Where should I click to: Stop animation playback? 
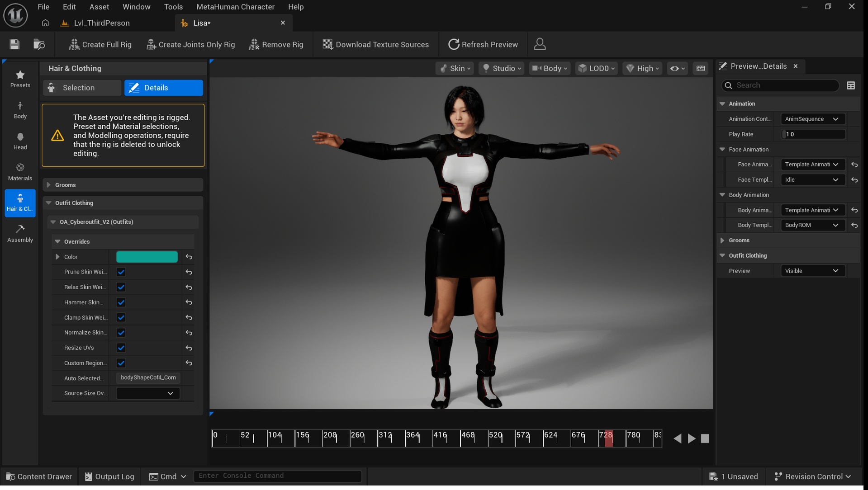click(705, 438)
